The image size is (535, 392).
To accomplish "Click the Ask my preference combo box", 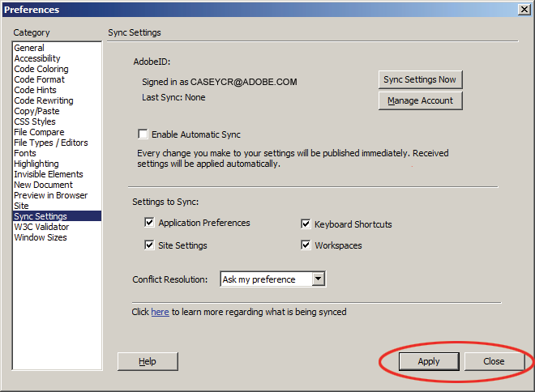I will (272, 279).
